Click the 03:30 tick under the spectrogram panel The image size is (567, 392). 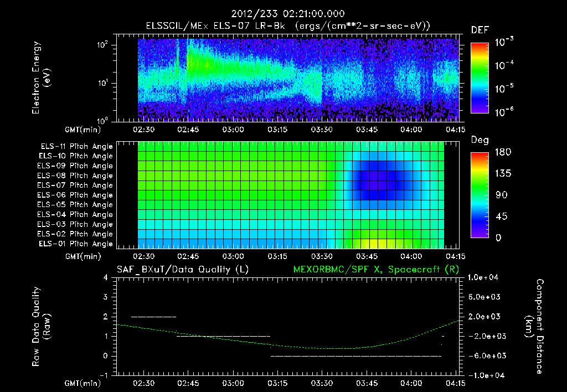[x=322, y=130]
